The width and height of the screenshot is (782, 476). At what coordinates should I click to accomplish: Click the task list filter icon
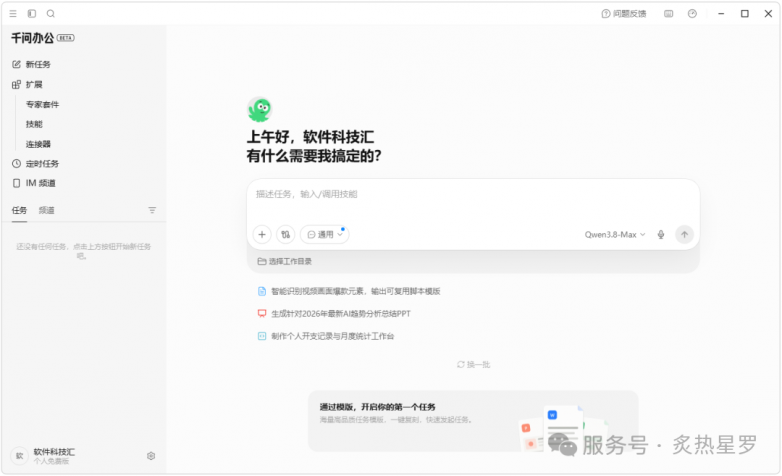point(152,210)
